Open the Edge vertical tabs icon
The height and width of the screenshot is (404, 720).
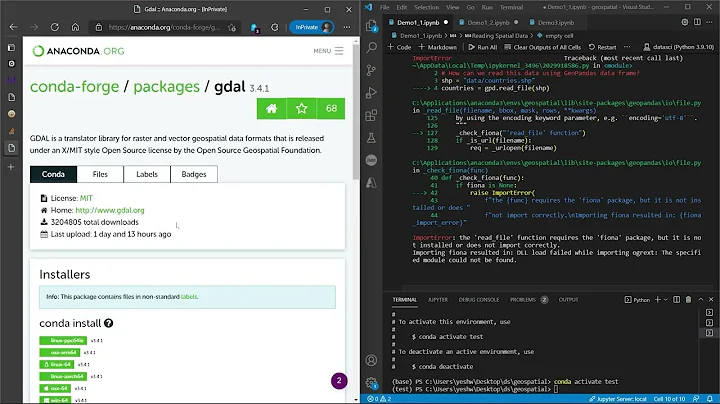pyautogui.click(x=11, y=48)
